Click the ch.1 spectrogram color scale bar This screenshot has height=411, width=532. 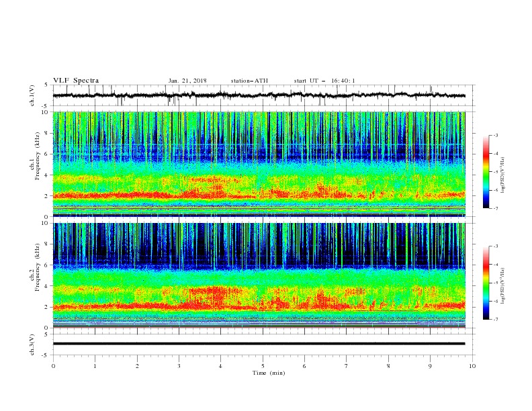click(x=486, y=172)
